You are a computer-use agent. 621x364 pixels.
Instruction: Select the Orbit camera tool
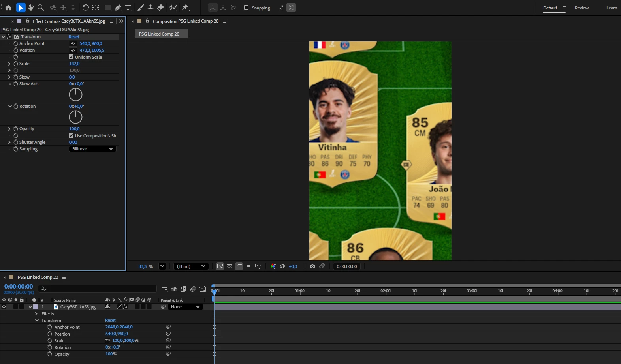click(53, 8)
